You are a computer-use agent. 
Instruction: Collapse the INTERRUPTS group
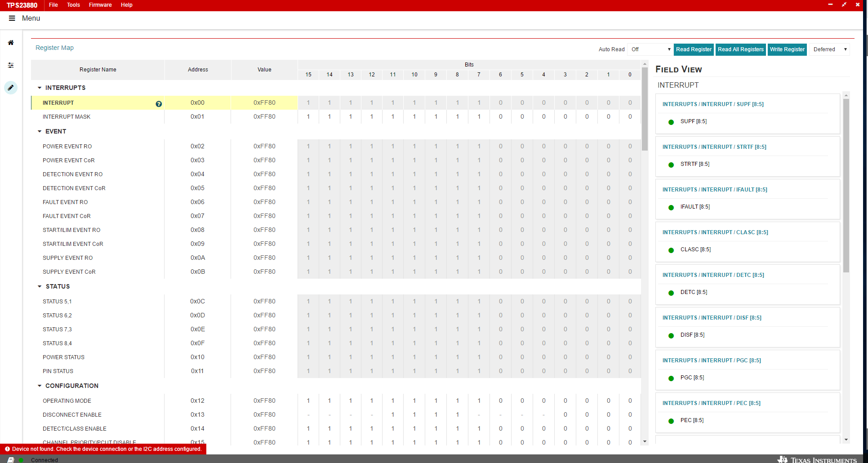coord(40,88)
